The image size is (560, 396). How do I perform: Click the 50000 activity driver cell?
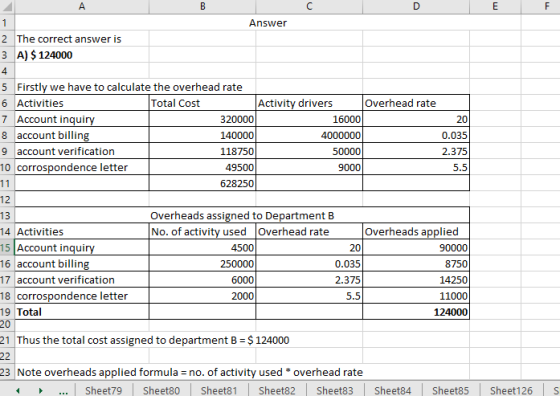(x=309, y=151)
